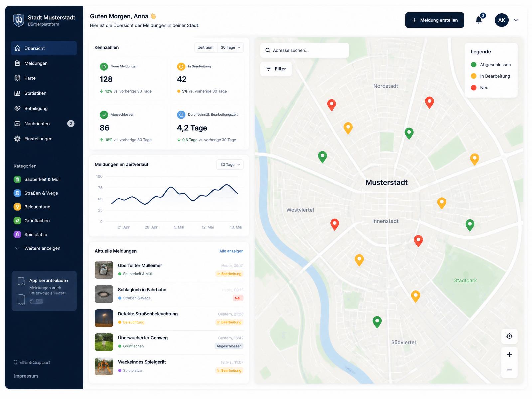Image resolution: width=532 pixels, height=399 pixels.
Task: Open Einstellungen in sidebar
Action: click(x=44, y=139)
